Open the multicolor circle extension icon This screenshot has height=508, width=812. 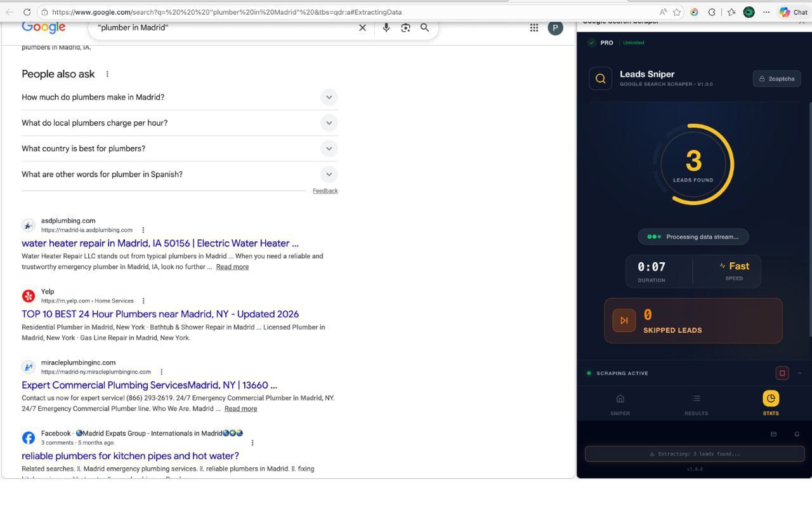click(695, 12)
